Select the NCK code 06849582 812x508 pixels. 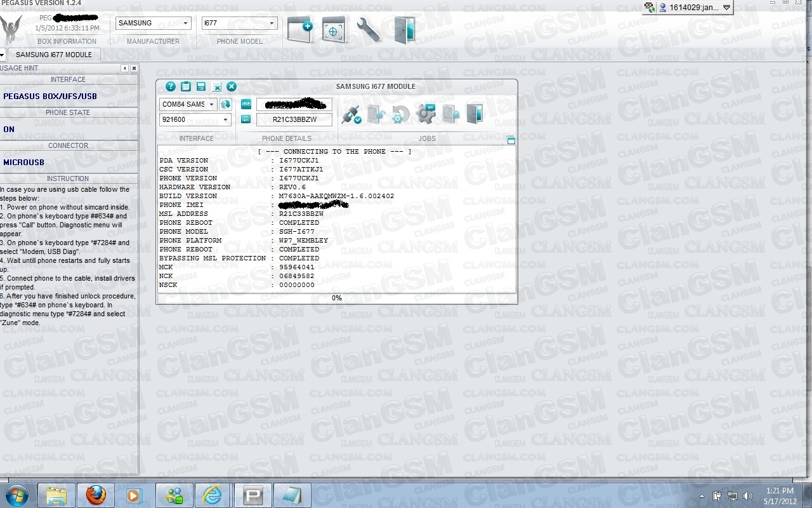coord(297,276)
